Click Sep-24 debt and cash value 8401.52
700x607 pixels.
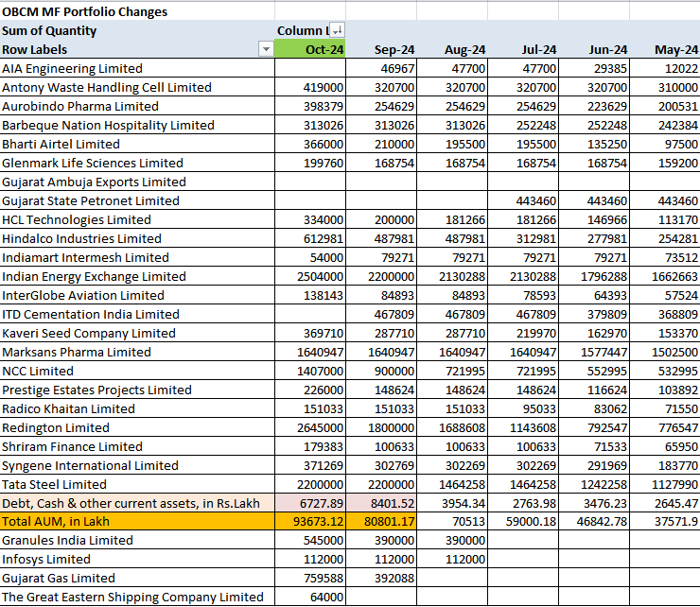click(393, 503)
